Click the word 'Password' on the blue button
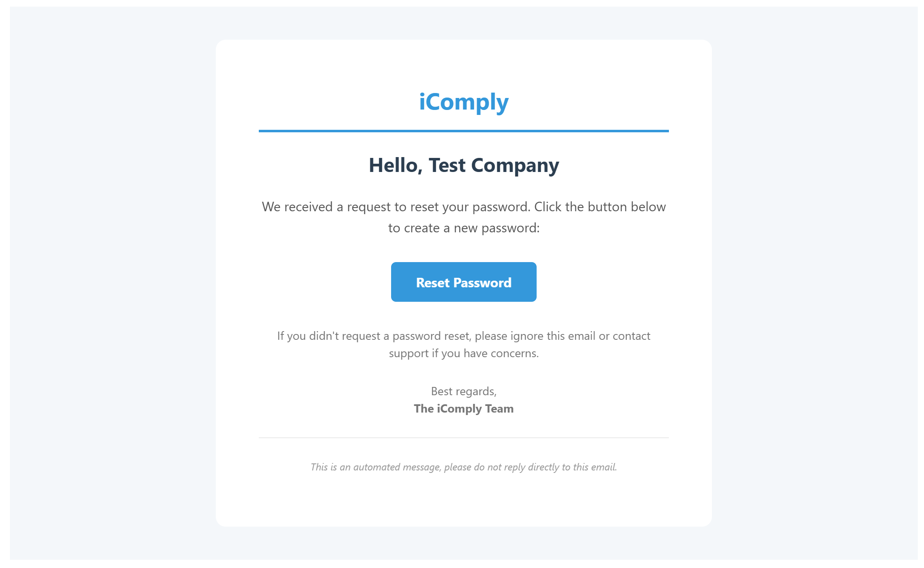 click(x=482, y=283)
